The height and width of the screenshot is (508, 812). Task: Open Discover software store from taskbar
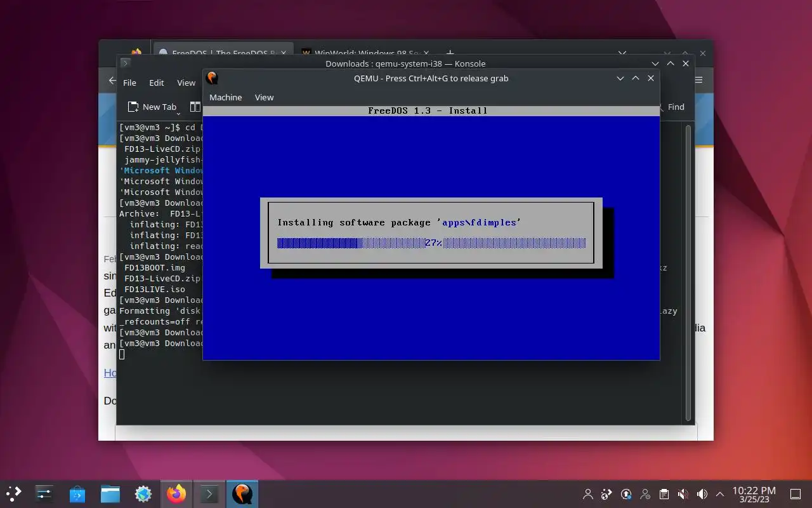click(77, 493)
